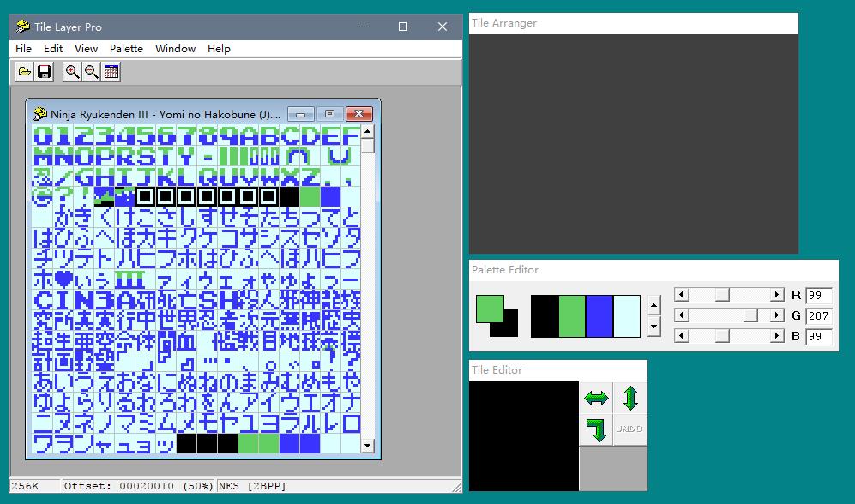
Task: Open the File menu
Action: coord(22,49)
